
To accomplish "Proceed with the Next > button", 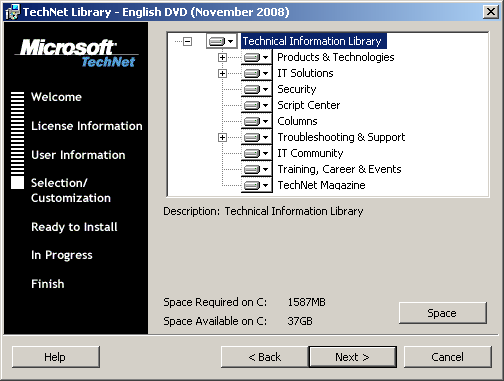I will [353, 357].
